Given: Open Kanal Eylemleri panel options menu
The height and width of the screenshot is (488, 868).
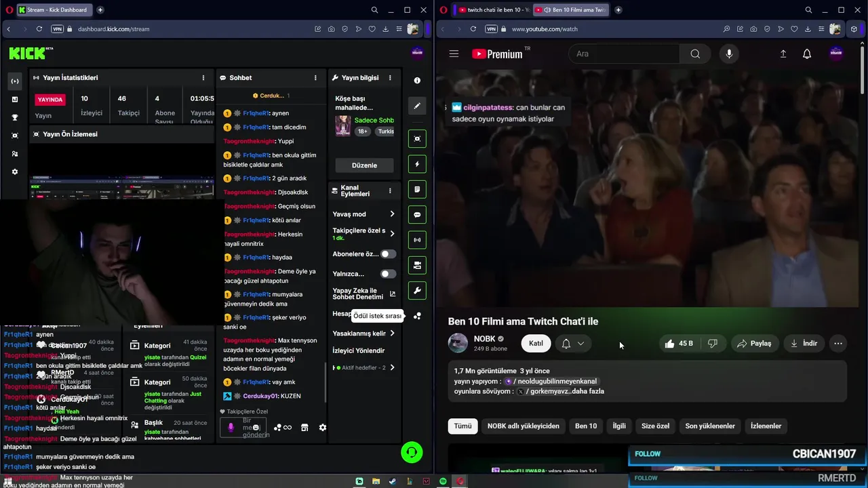Looking at the screenshot, I should (390, 190).
